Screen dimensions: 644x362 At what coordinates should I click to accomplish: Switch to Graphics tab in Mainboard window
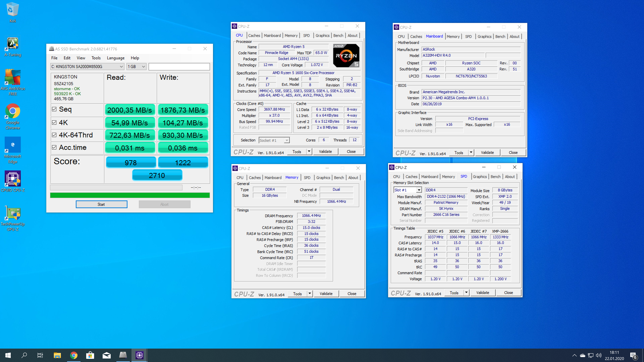coord(484,37)
